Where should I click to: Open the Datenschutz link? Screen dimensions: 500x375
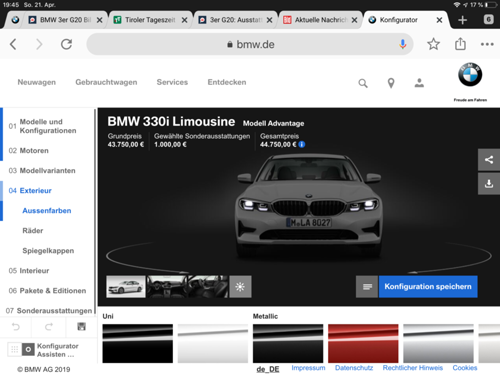click(x=354, y=368)
